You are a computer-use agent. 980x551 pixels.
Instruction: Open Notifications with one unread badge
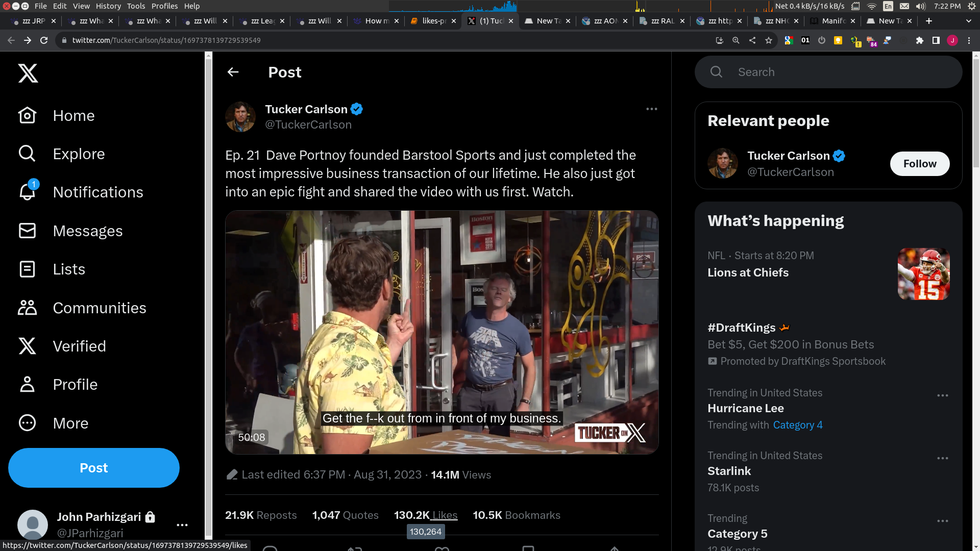tap(80, 192)
